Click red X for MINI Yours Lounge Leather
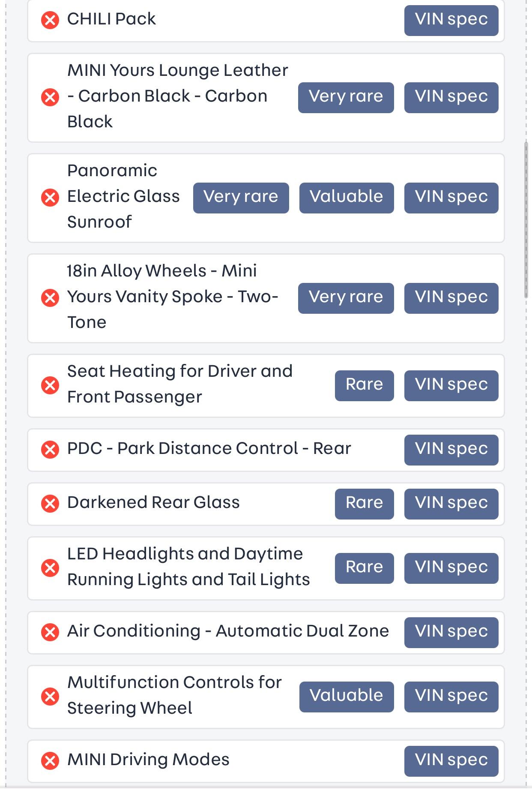The width and height of the screenshot is (532, 793). (50, 97)
